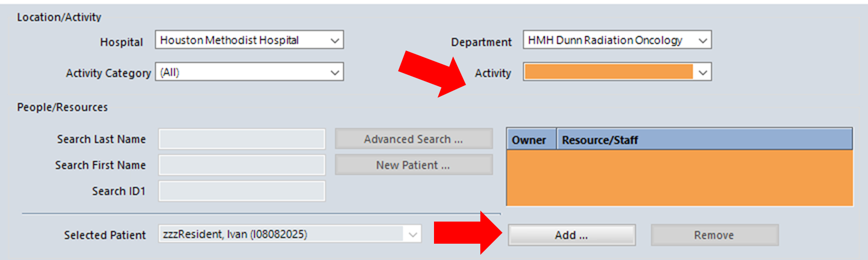Click the orange Resource/Staff list area
Screen dimensions: 868x260
[x=679, y=178]
